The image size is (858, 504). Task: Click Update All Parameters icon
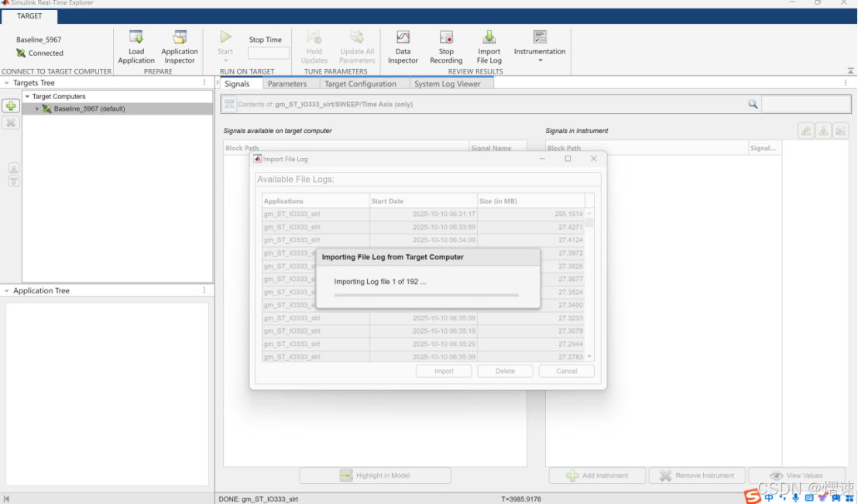(357, 37)
